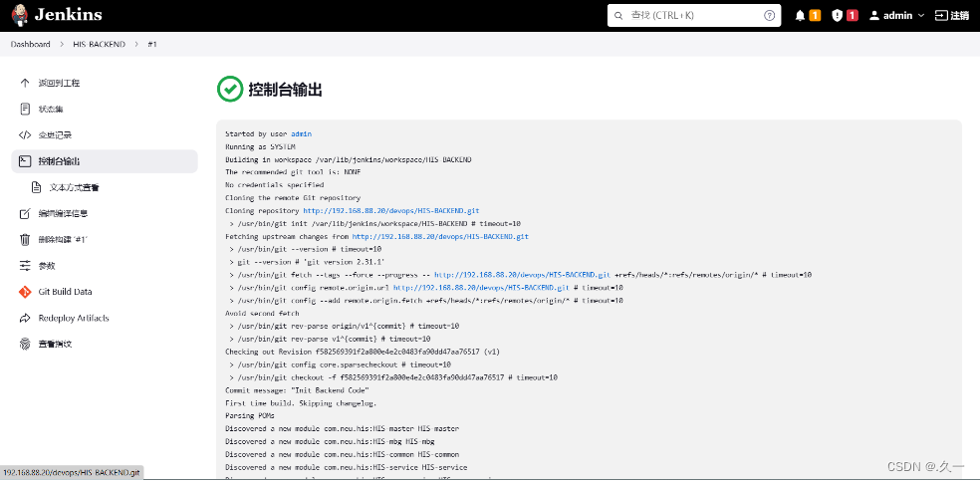Open repo URL in git fetch --tags line
This screenshot has height=482, width=980.
pyautogui.click(x=522, y=275)
